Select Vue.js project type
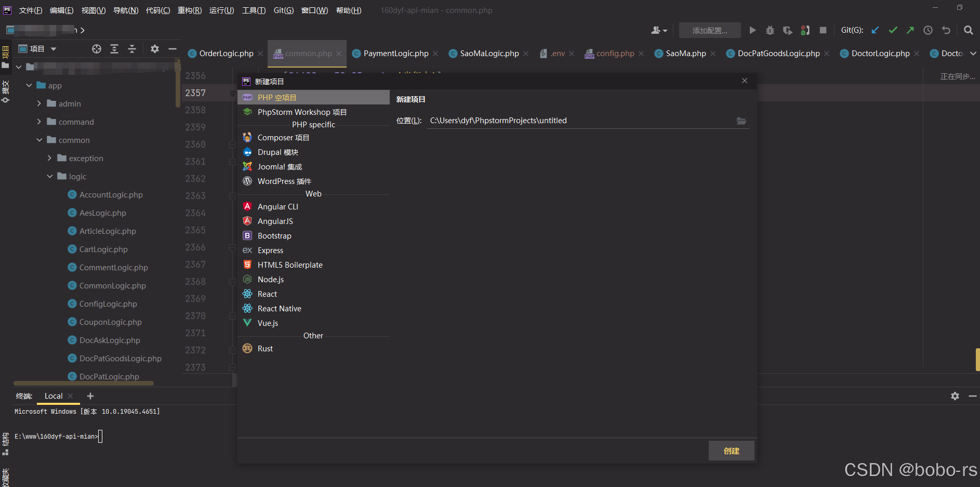This screenshot has height=487, width=980. pyautogui.click(x=313, y=323)
